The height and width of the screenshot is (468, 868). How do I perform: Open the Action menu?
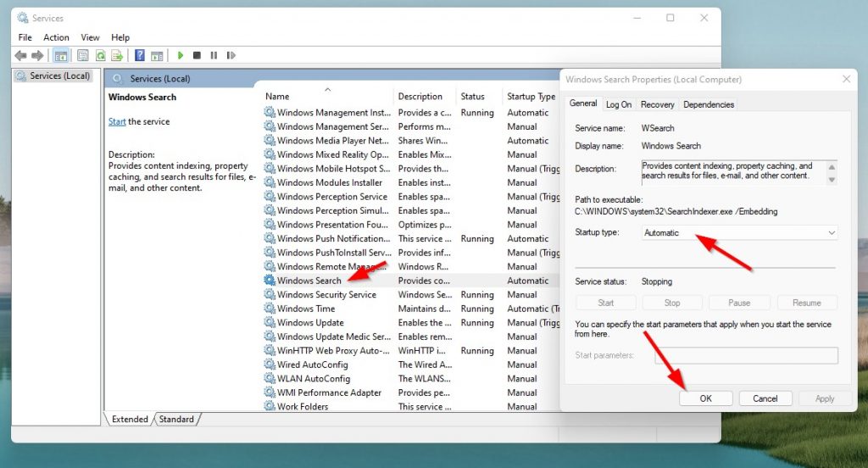coord(56,37)
